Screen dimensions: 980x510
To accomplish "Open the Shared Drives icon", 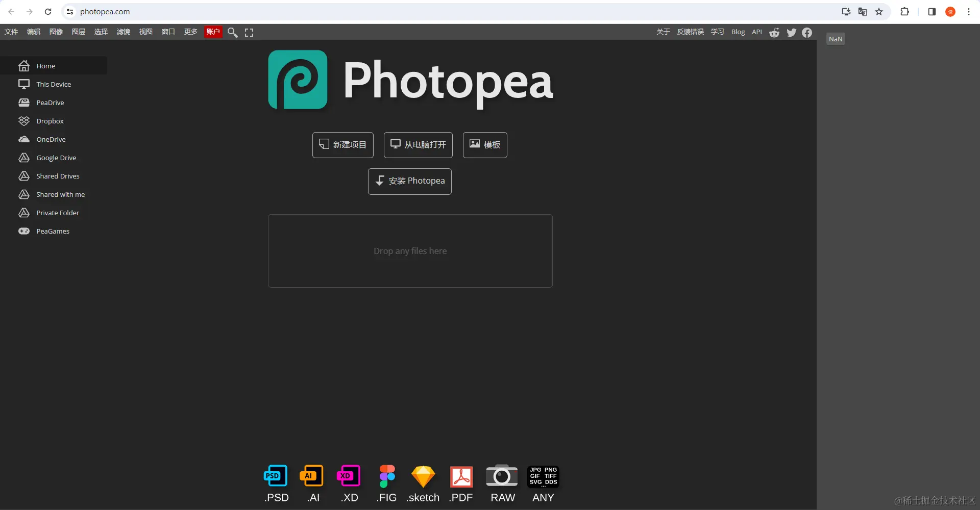I will click(24, 176).
